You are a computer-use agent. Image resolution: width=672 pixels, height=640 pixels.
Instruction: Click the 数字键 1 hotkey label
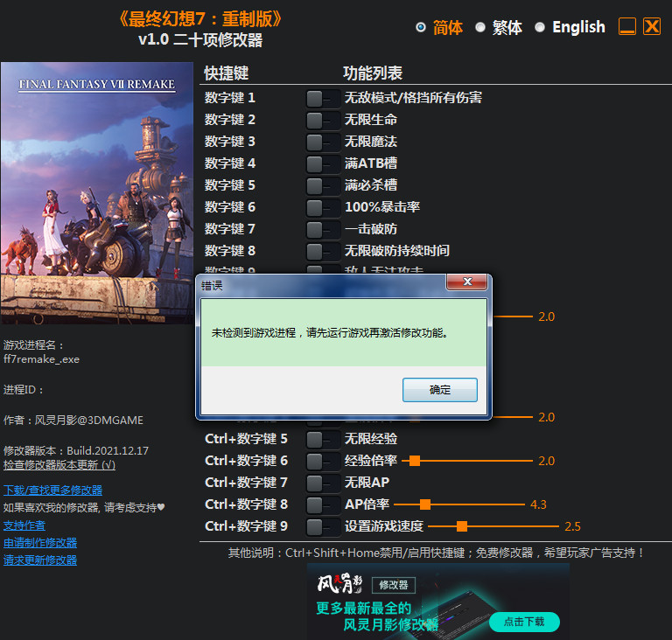coord(230,98)
